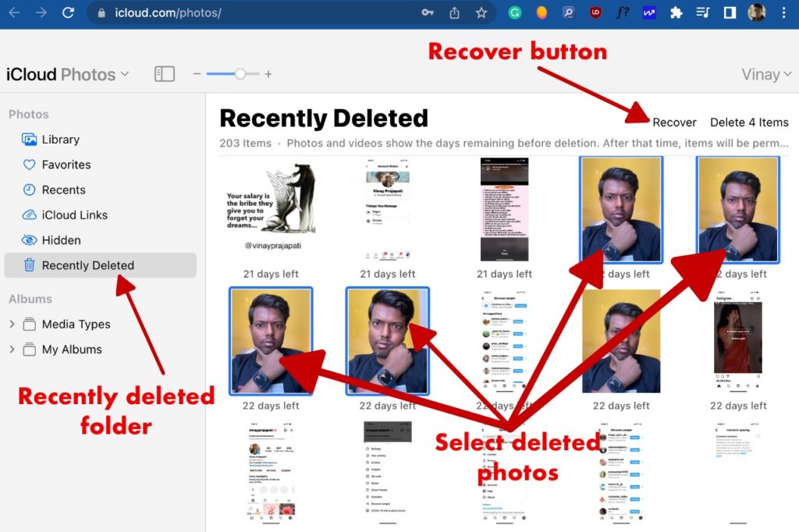799x532 pixels.
Task: Open Library in the sidebar
Action: (x=101, y=139)
